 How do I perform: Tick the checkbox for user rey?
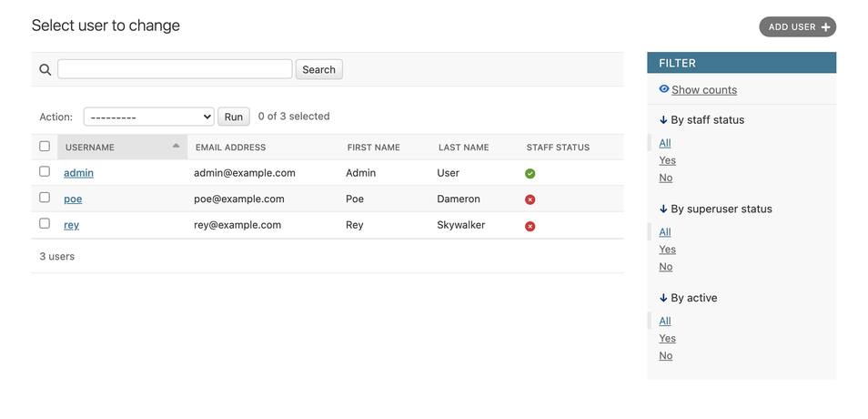point(45,223)
